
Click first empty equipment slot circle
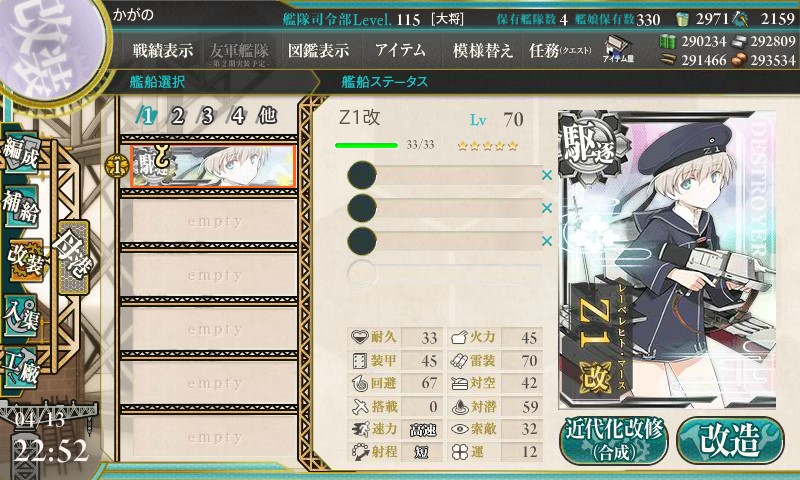(362, 175)
